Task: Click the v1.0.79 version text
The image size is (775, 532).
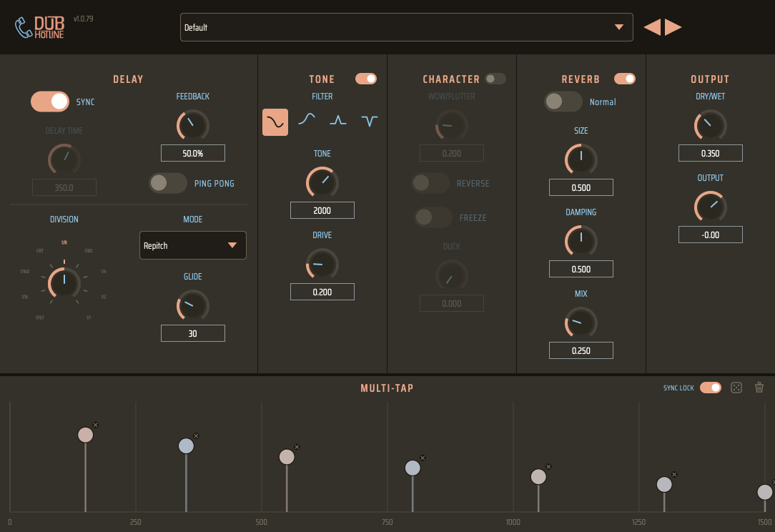Action: click(x=83, y=19)
